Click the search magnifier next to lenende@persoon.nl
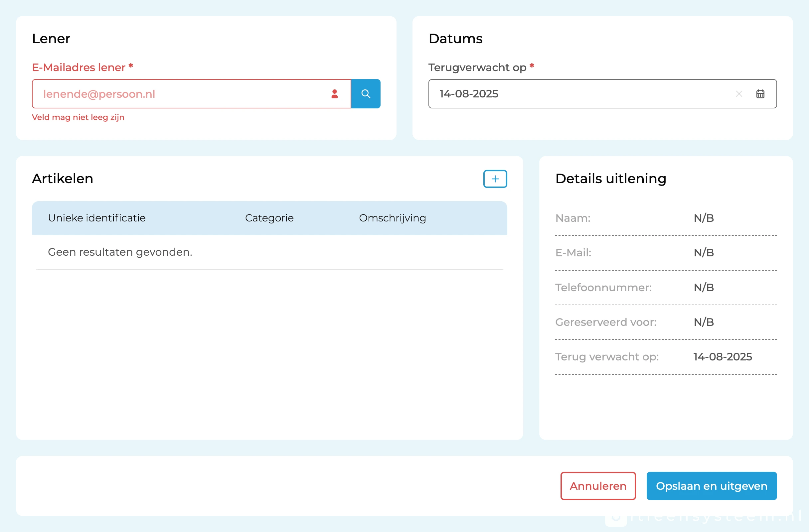The width and height of the screenshot is (809, 532). click(x=366, y=94)
